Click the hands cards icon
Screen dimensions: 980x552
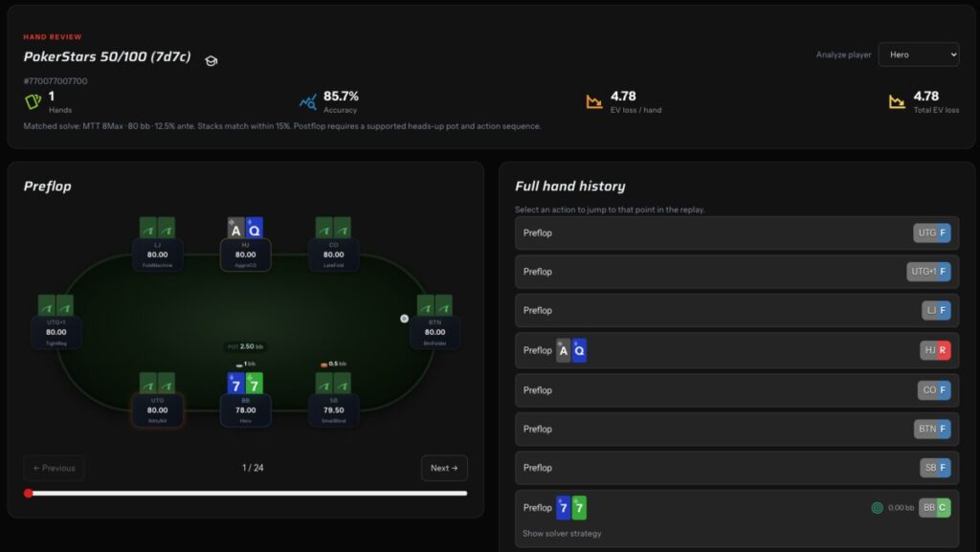tap(33, 101)
